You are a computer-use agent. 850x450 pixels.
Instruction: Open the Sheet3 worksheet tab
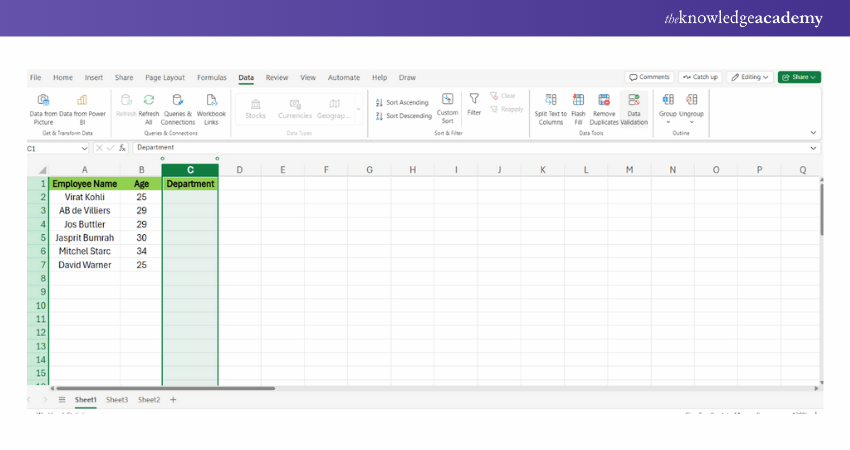(117, 399)
